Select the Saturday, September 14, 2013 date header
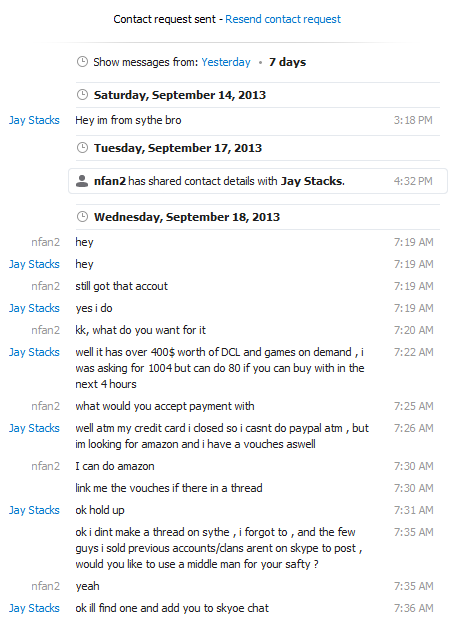The height and width of the screenshot is (619, 455). point(180,95)
